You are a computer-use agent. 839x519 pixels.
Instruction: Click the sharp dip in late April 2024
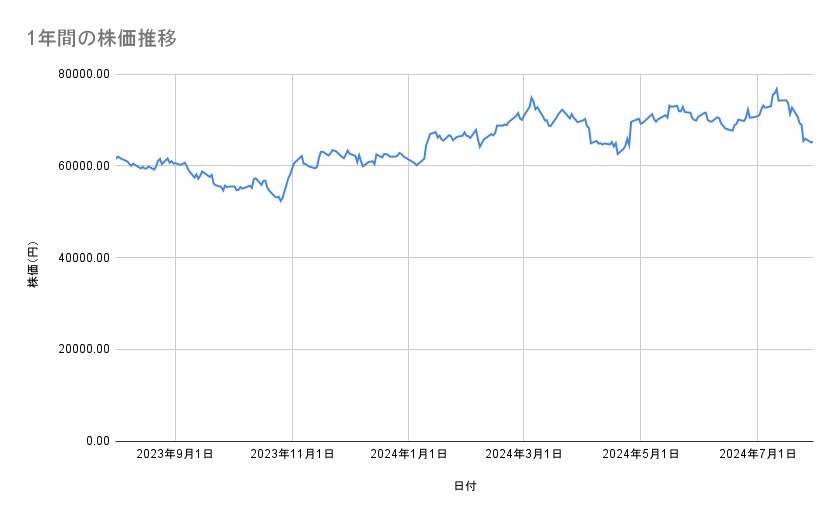coord(617,154)
